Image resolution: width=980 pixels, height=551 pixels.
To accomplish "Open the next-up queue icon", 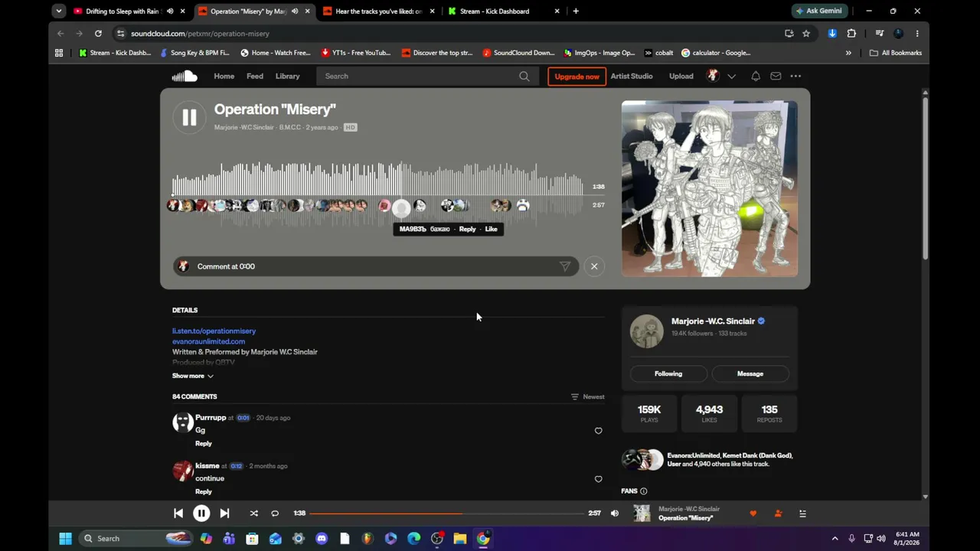I will click(802, 514).
